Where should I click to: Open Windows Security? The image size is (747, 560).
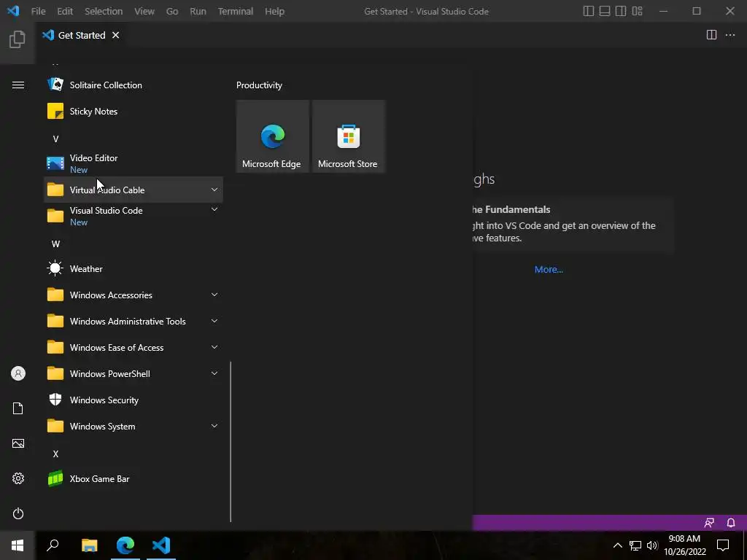point(133,400)
